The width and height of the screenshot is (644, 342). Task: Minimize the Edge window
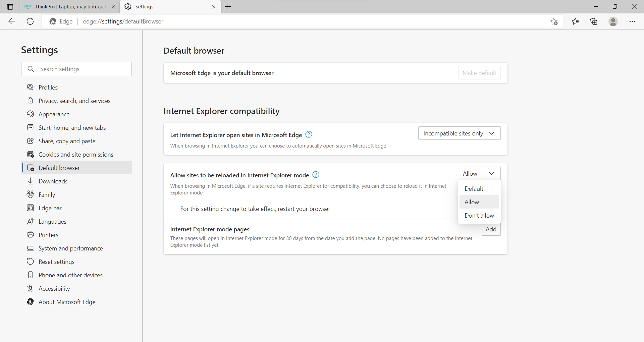pyautogui.click(x=596, y=7)
